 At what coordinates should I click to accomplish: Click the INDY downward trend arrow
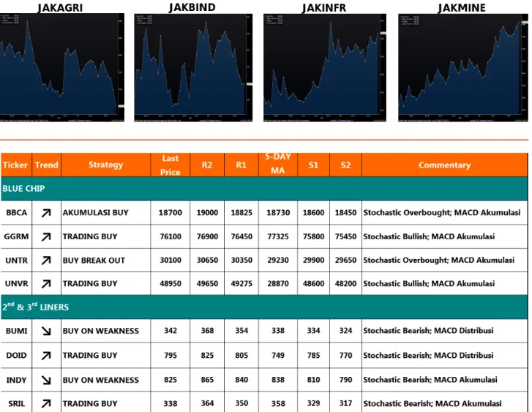[x=46, y=380]
